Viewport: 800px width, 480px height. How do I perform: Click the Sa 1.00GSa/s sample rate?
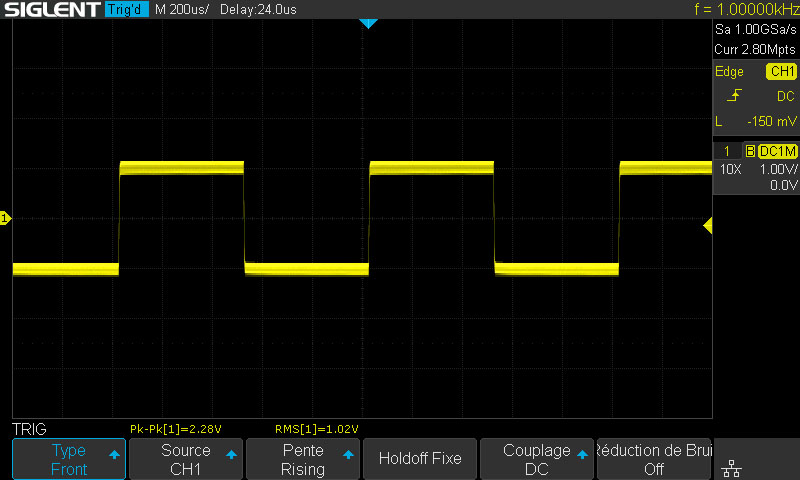(x=756, y=30)
